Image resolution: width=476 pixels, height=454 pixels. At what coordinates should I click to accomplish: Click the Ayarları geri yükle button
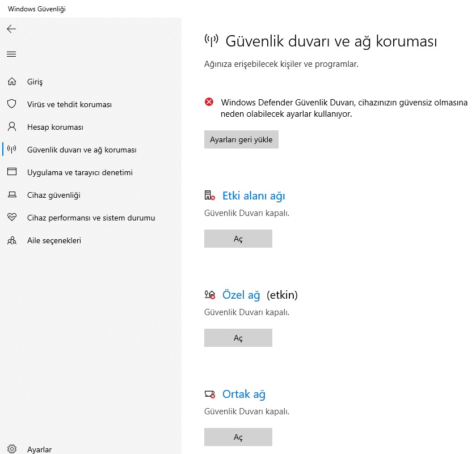tap(241, 139)
